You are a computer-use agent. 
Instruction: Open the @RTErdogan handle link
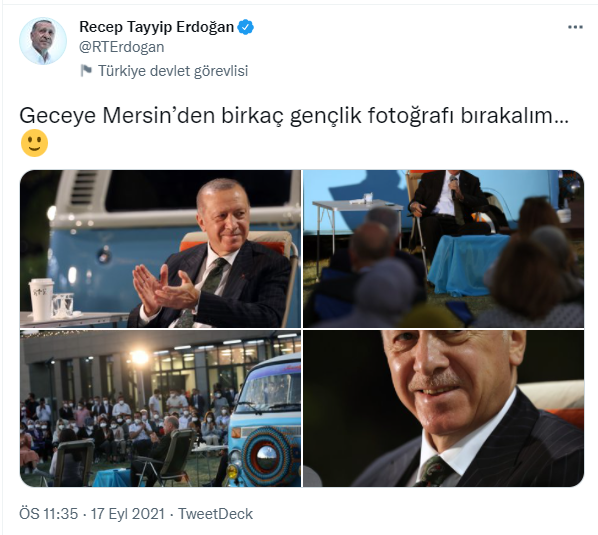(x=122, y=47)
